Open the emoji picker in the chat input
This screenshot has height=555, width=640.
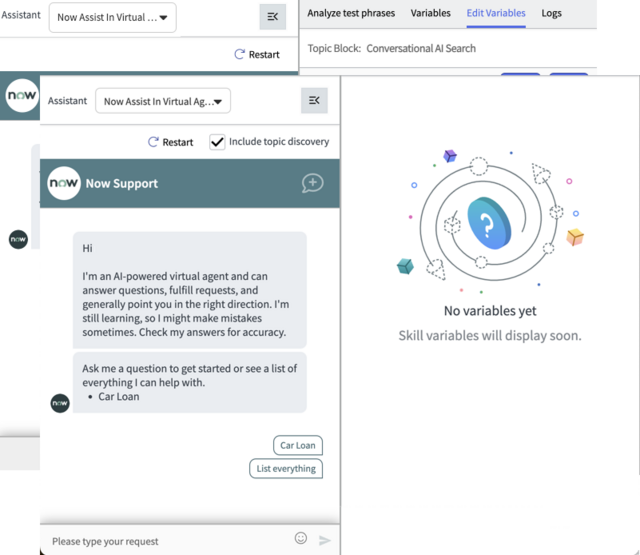point(301,538)
